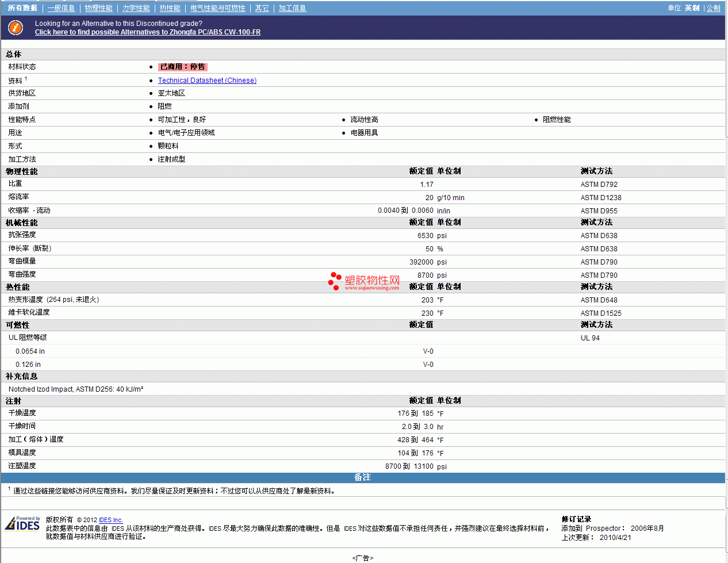Switch to the 热性能 tab

click(170, 8)
